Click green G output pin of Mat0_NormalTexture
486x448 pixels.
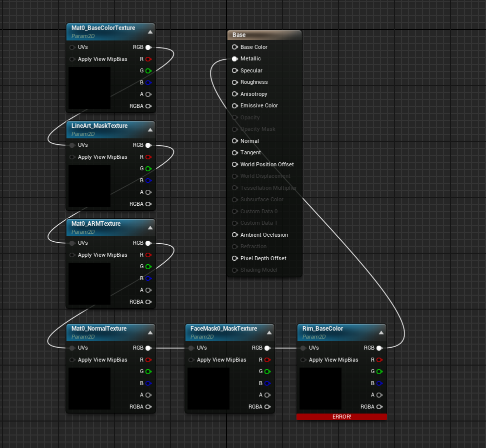pos(148,372)
